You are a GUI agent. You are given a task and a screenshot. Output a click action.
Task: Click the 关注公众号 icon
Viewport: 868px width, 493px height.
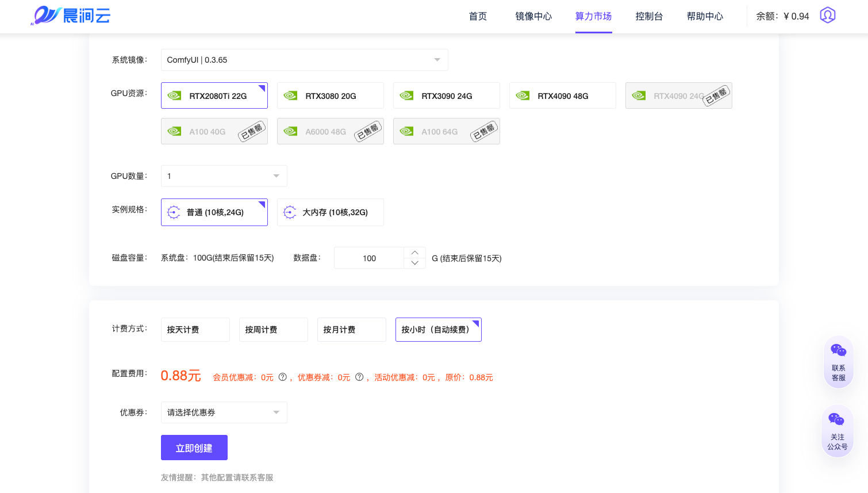pos(838,419)
